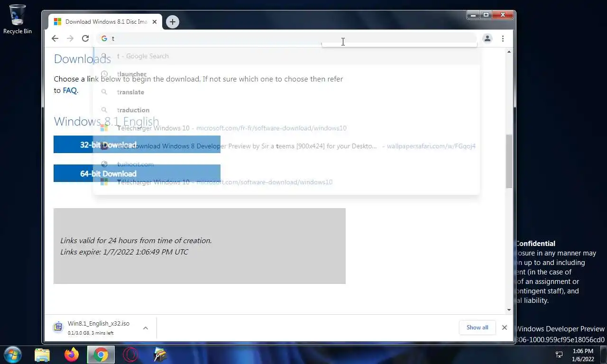Click the scrollbar up arrow
This screenshot has width=607, height=364.
tap(509, 51)
